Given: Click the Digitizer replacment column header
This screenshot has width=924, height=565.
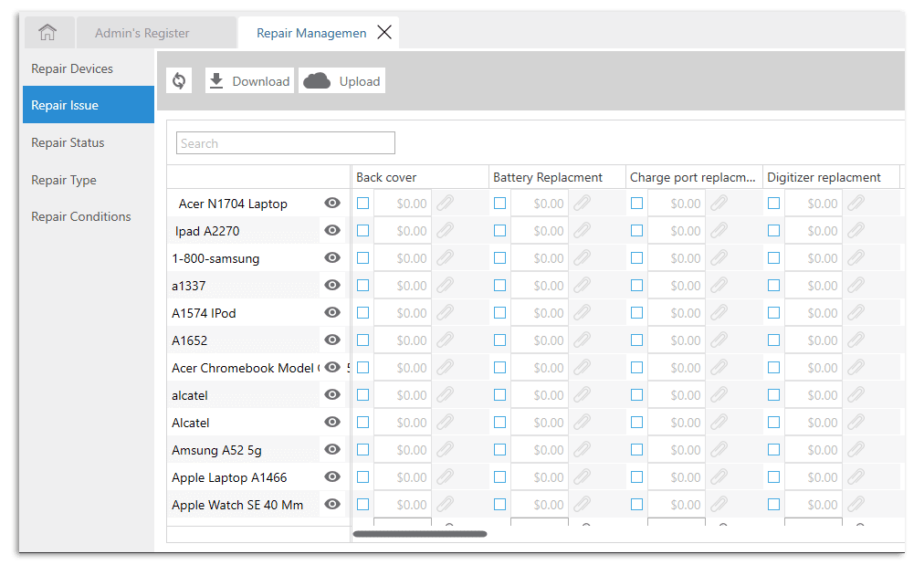Looking at the screenshot, I should tap(832, 177).
